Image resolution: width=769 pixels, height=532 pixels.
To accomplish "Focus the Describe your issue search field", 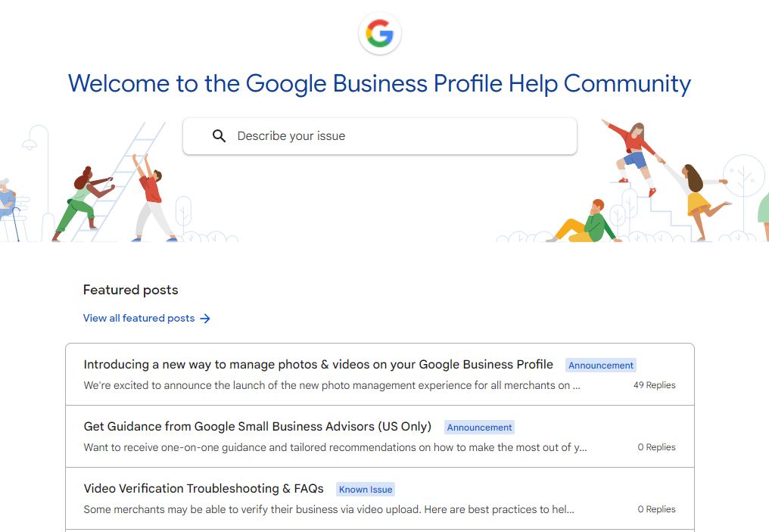I will coord(380,136).
